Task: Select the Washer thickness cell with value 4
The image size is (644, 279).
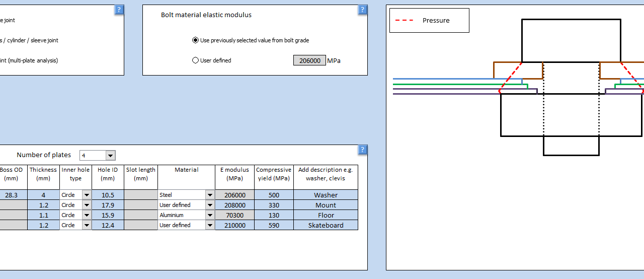Action: pos(44,195)
